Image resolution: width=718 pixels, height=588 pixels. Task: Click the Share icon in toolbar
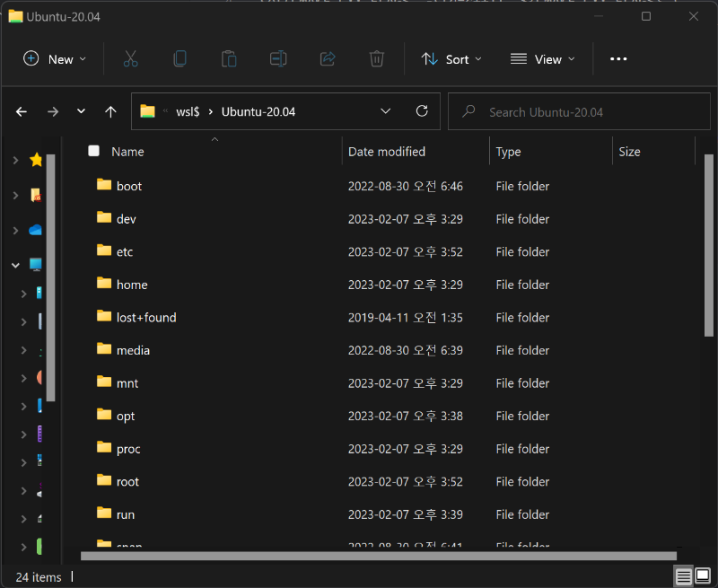point(328,59)
